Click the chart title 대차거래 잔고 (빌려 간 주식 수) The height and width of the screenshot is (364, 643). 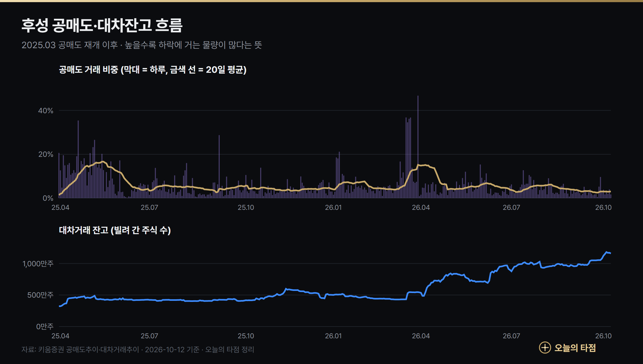click(115, 230)
